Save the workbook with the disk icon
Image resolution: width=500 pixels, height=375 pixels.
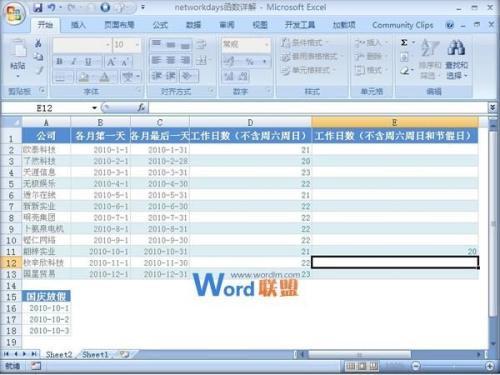[x=38, y=7]
